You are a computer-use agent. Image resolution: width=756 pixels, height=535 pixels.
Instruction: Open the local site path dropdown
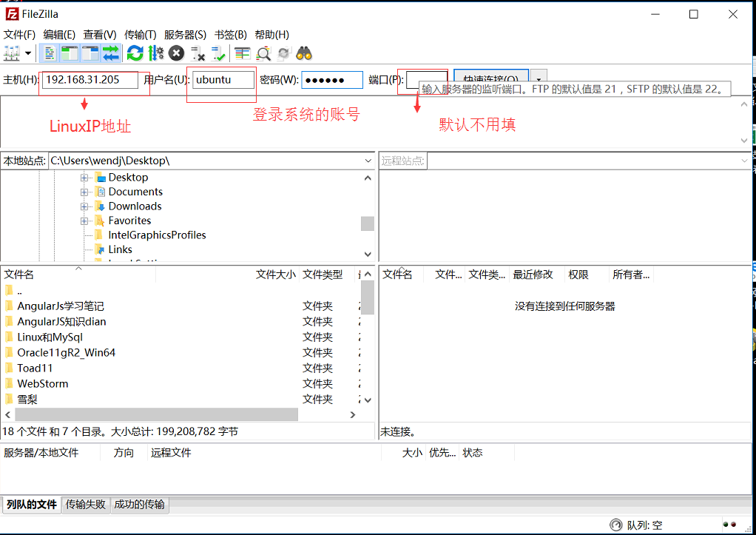point(368,161)
